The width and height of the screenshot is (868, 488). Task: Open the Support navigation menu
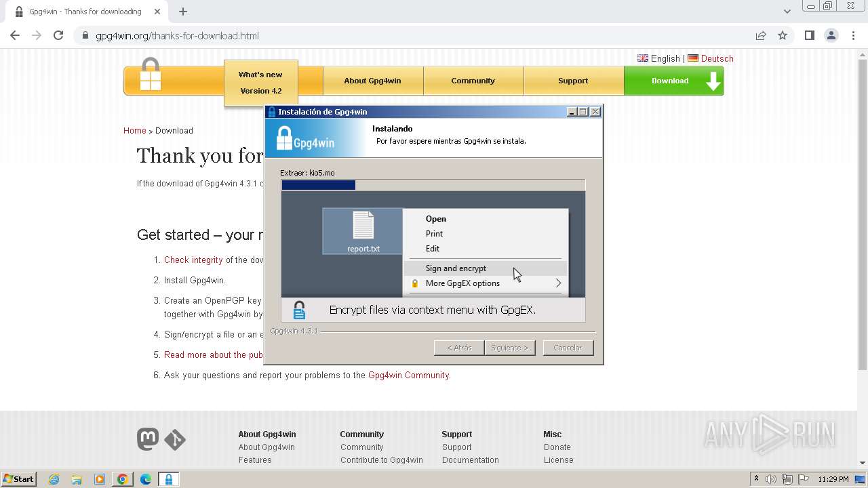click(x=573, y=81)
